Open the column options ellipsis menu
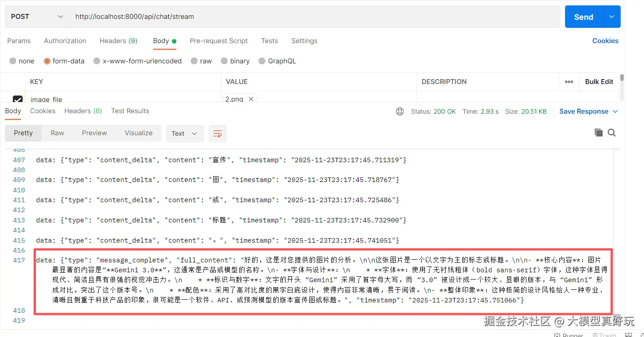The height and width of the screenshot is (337, 644). 569,81
